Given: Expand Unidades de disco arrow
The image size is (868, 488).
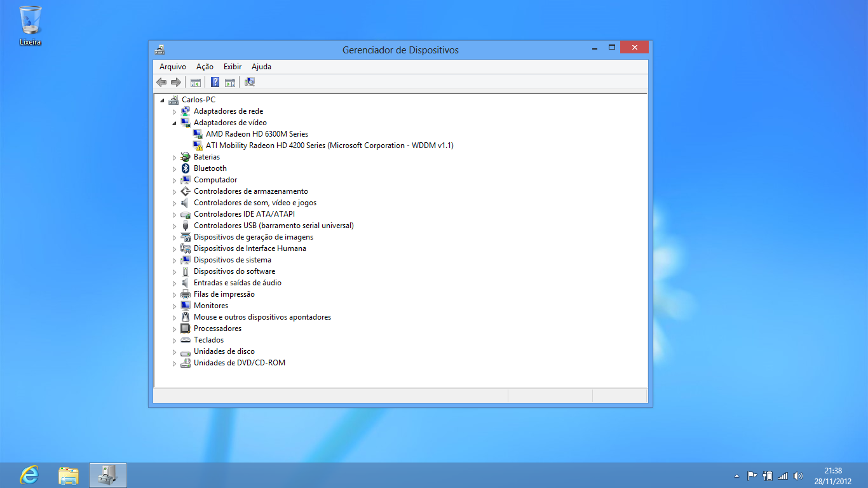Looking at the screenshot, I should 174,352.
